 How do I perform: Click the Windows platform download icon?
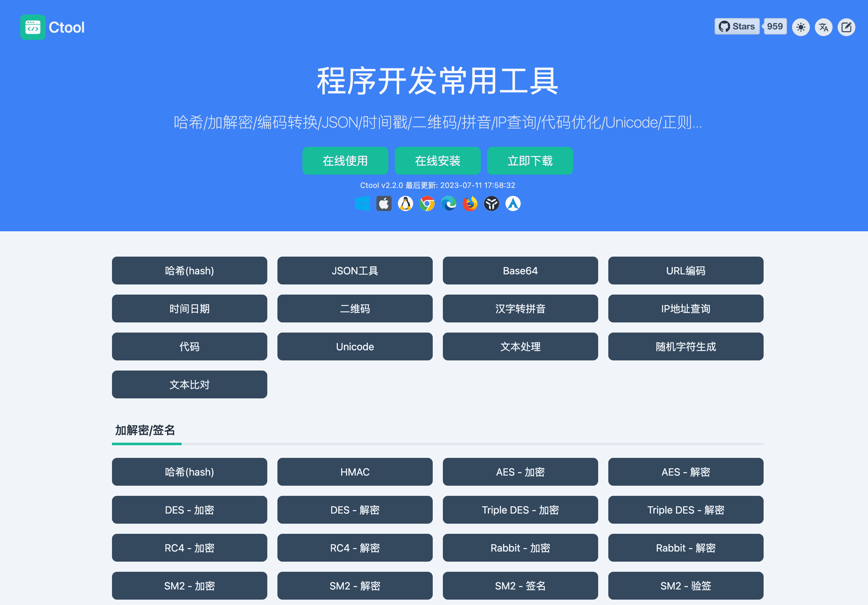pyautogui.click(x=363, y=203)
